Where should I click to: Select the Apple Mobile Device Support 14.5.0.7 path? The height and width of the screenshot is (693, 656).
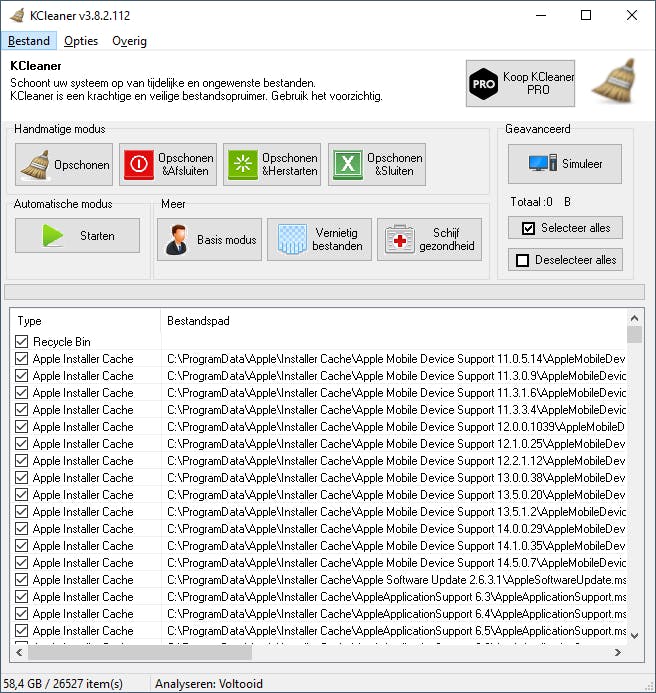coord(396,563)
